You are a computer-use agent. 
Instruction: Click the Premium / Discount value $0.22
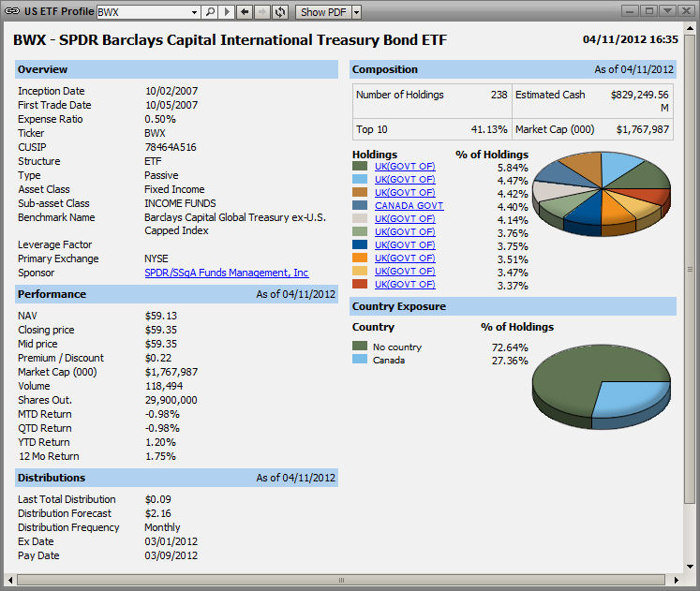[x=158, y=358]
